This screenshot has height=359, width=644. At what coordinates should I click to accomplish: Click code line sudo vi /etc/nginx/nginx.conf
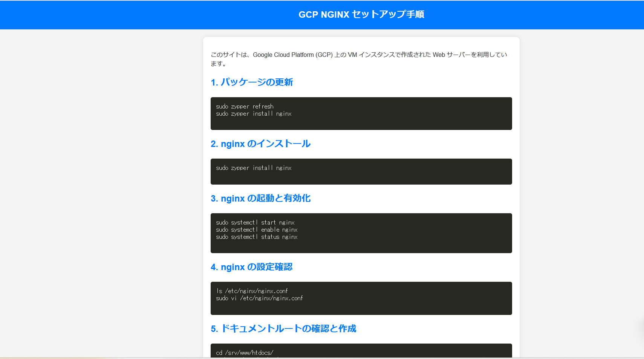(x=259, y=298)
